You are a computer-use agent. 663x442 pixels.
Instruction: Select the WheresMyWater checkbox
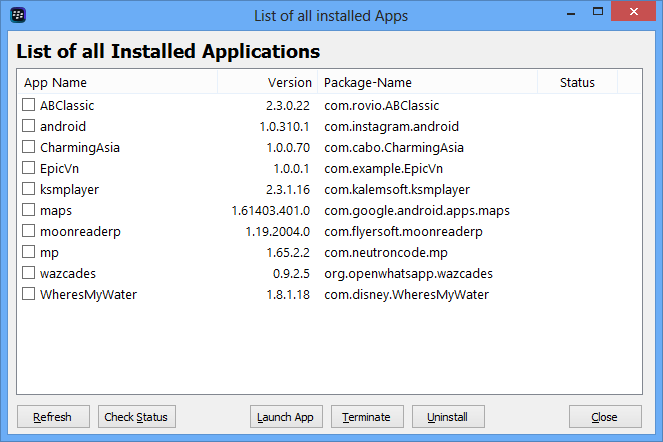28,294
